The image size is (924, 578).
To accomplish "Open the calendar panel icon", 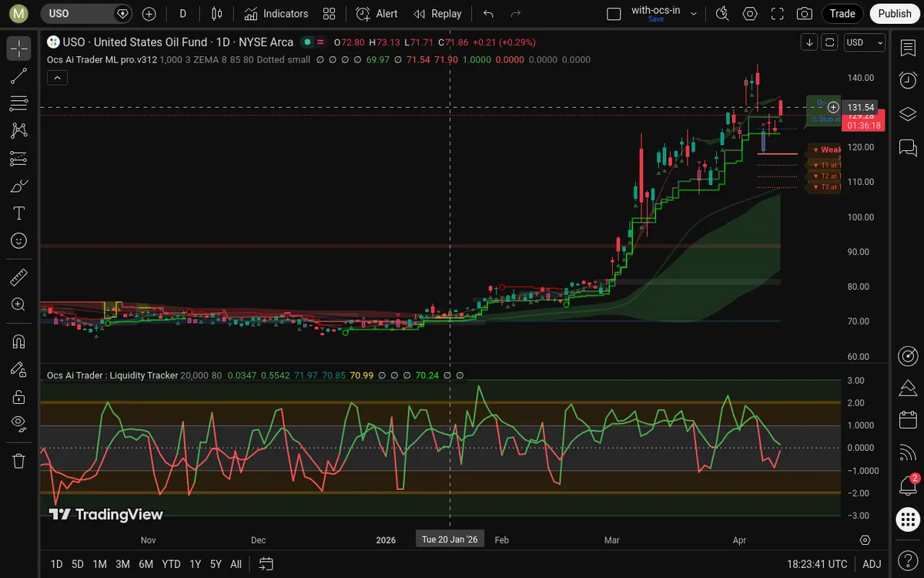I will point(908,420).
